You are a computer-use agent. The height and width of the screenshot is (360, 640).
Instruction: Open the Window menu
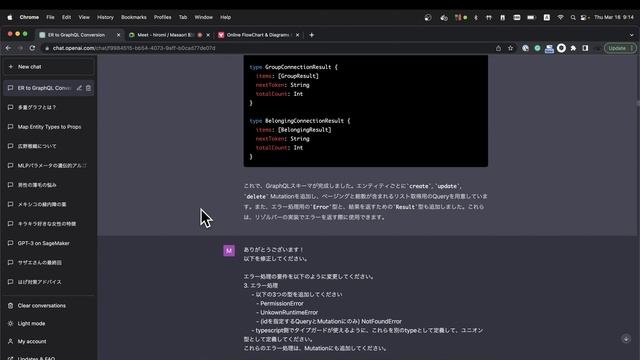pos(204,17)
